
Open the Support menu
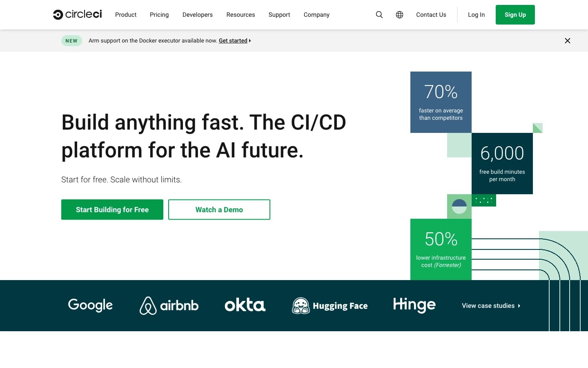click(x=279, y=15)
